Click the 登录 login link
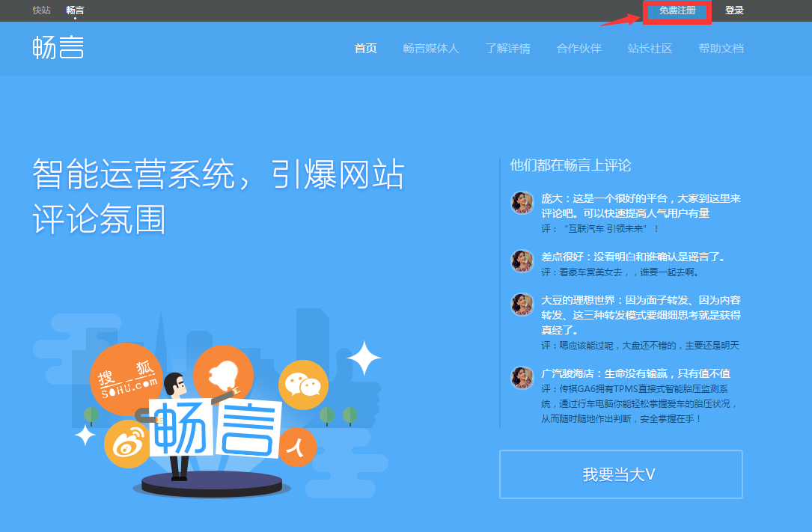 coord(734,10)
